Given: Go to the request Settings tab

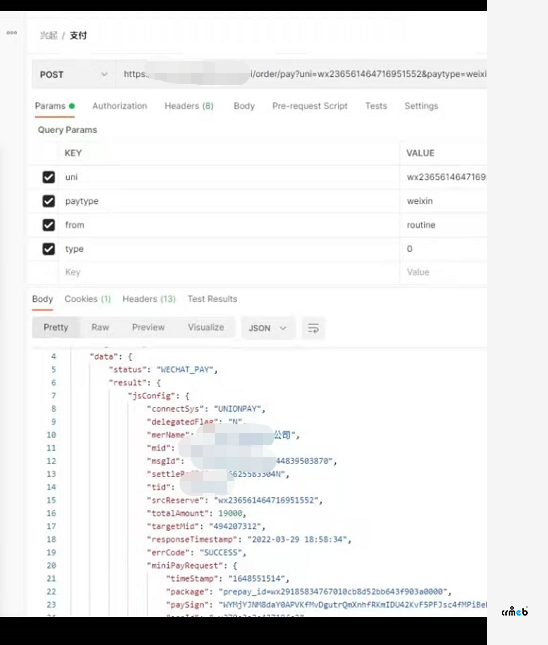Looking at the screenshot, I should click(x=421, y=106).
